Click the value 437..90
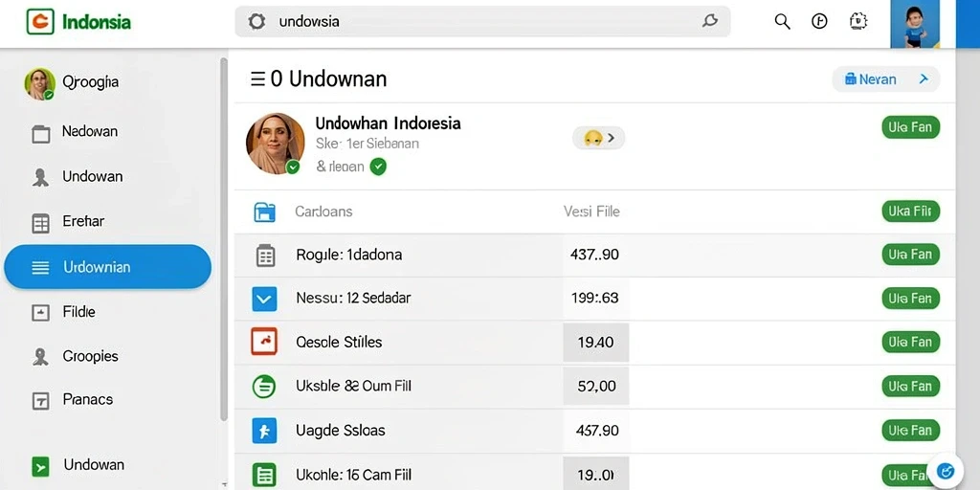Screen dimensions: 980x490 [594, 255]
